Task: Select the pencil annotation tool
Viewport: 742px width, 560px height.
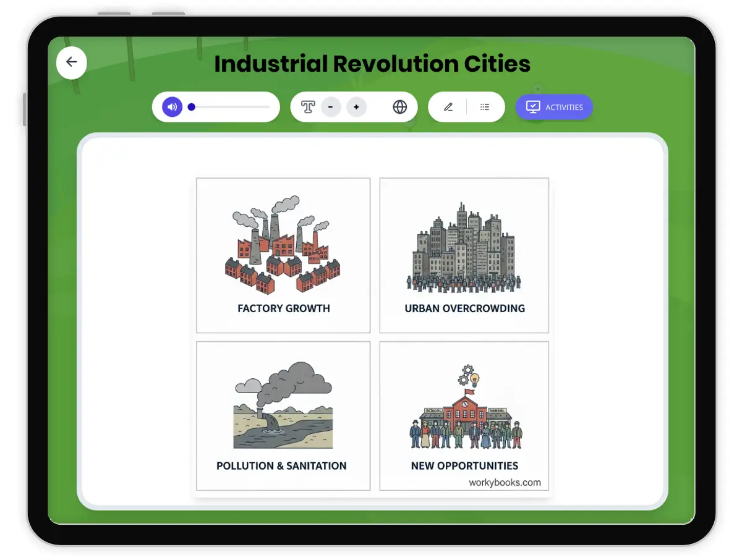Action: coord(448,106)
